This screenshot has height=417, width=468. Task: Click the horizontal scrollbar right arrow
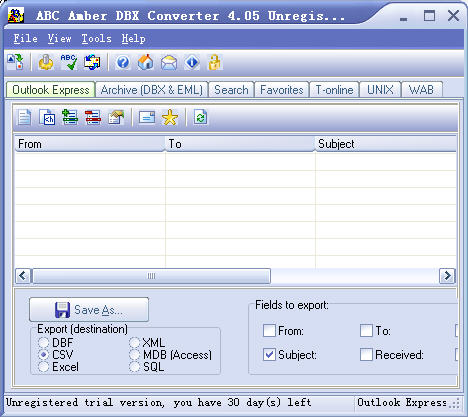coord(447,276)
